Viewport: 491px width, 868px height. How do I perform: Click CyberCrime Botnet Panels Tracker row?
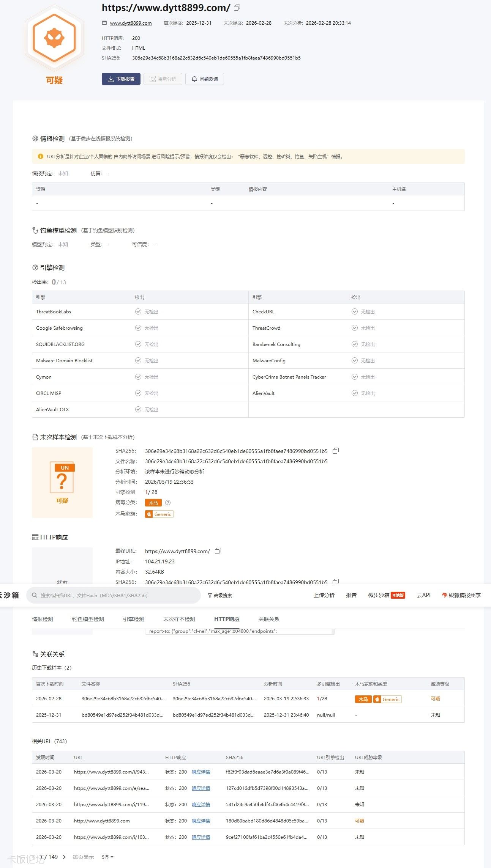pyautogui.click(x=357, y=377)
